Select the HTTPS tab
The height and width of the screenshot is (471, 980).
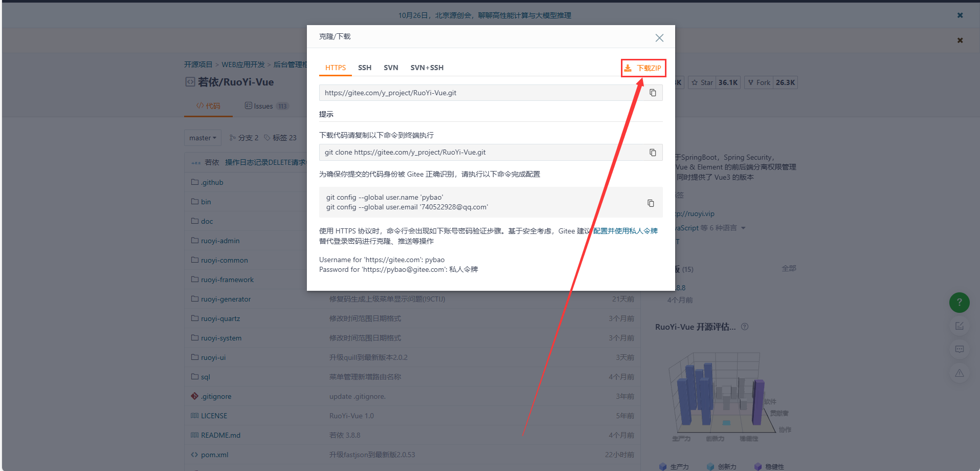(336, 68)
